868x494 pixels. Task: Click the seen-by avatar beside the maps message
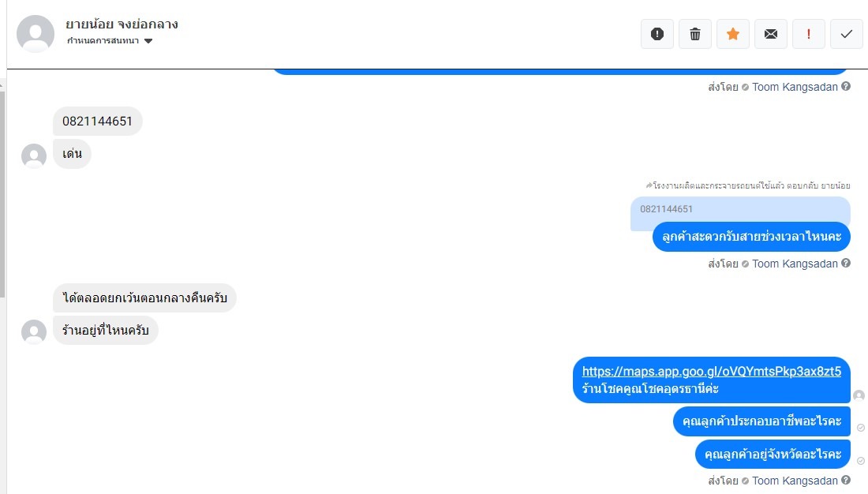pyautogui.click(x=859, y=395)
